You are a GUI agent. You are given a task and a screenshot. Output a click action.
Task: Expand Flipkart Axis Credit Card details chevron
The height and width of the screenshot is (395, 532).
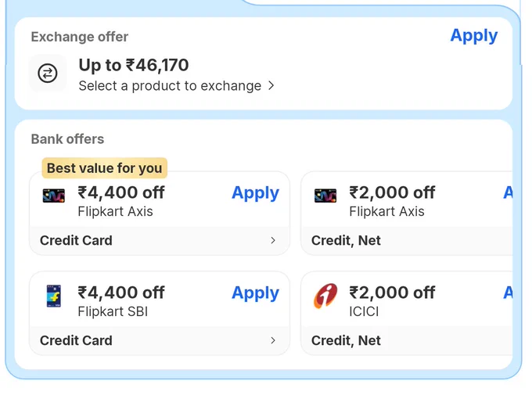coord(273,240)
